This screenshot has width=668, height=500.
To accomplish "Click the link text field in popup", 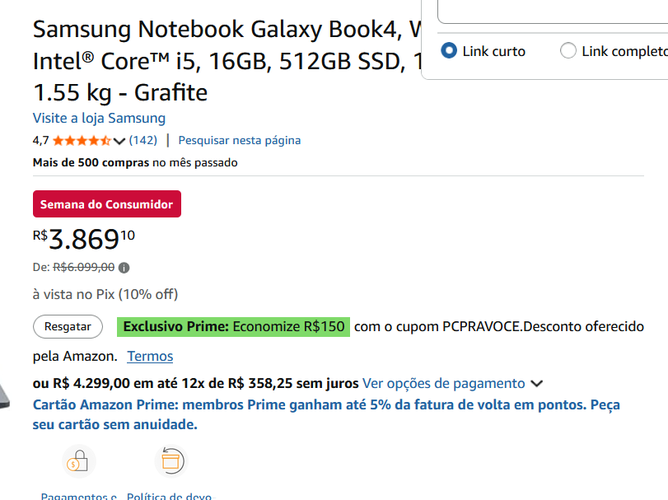I will tap(553, 11).
